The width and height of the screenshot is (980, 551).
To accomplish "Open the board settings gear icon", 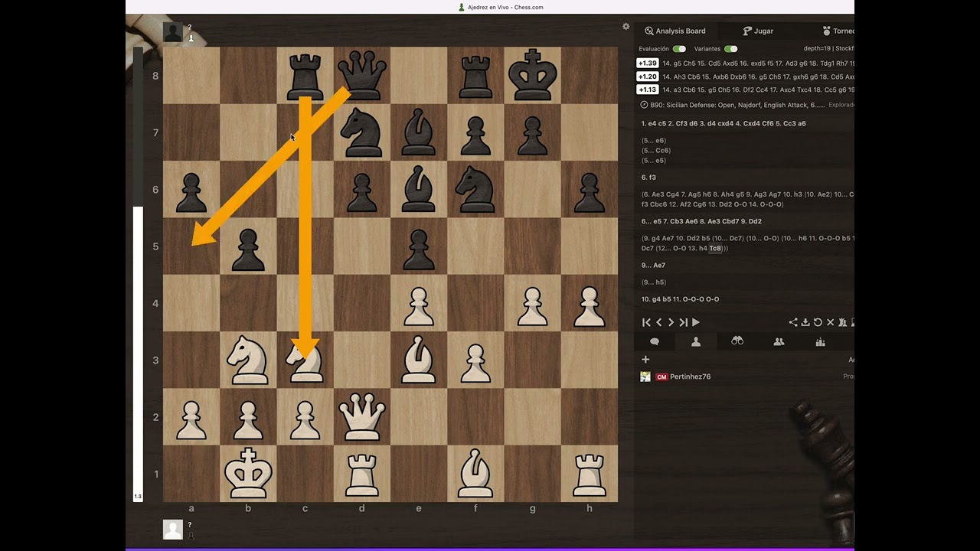I will (626, 26).
